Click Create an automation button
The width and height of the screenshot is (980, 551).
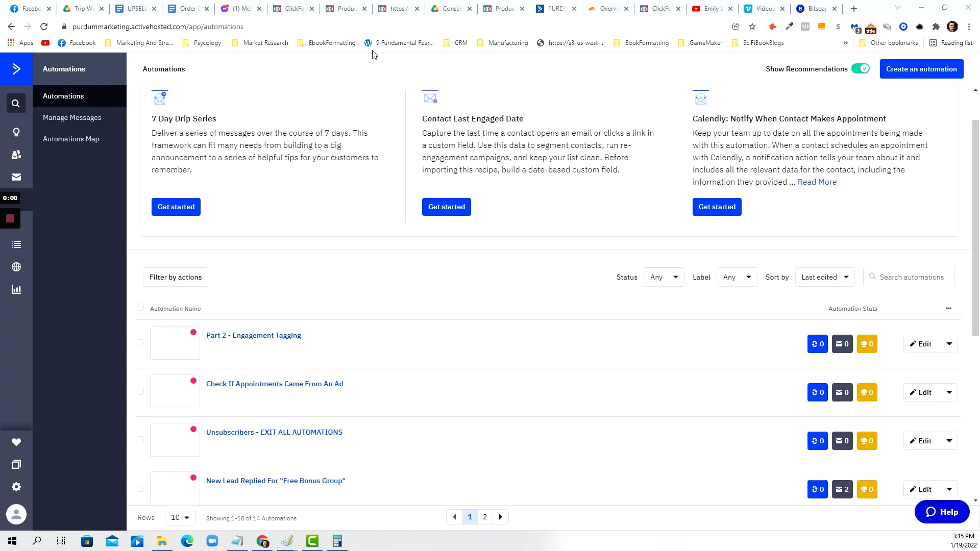click(x=921, y=68)
